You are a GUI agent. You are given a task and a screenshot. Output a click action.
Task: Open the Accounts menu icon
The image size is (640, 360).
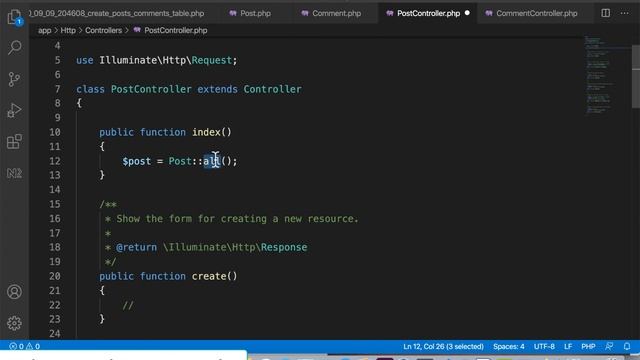click(x=14, y=292)
